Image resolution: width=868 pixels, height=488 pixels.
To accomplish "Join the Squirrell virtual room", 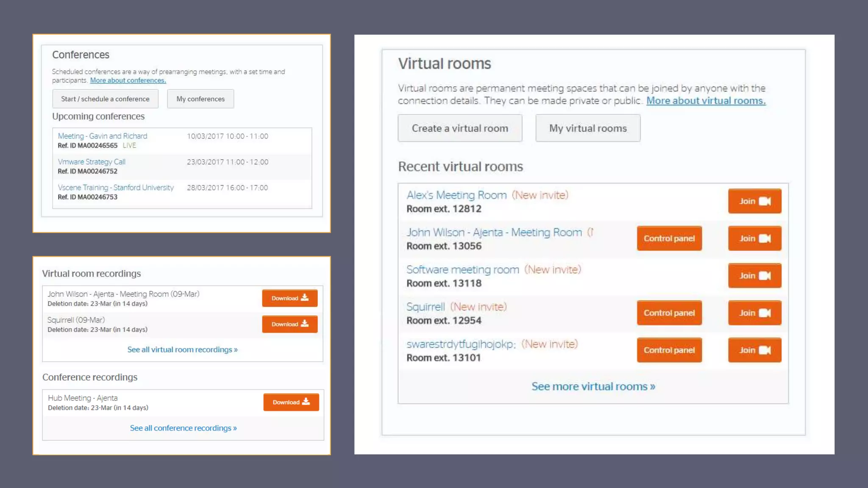I will click(754, 313).
